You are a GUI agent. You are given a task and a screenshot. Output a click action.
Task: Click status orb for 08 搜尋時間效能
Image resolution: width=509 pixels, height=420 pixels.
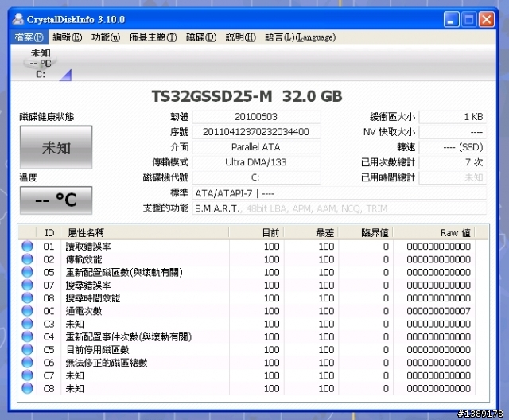pyautogui.click(x=28, y=297)
